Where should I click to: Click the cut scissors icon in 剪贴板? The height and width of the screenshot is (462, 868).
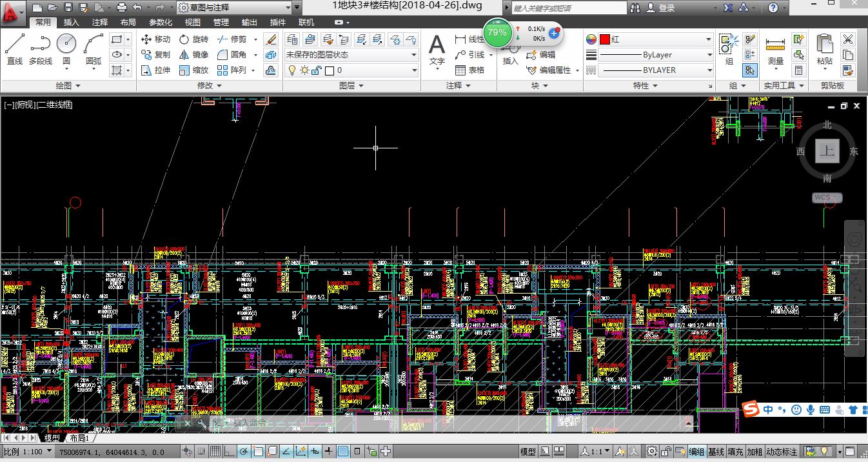(847, 39)
